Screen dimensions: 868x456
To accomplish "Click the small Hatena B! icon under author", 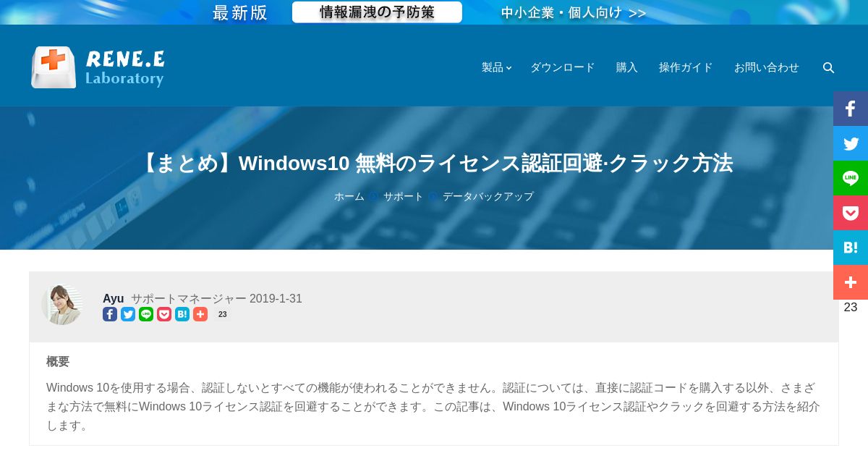I will pyautogui.click(x=182, y=314).
